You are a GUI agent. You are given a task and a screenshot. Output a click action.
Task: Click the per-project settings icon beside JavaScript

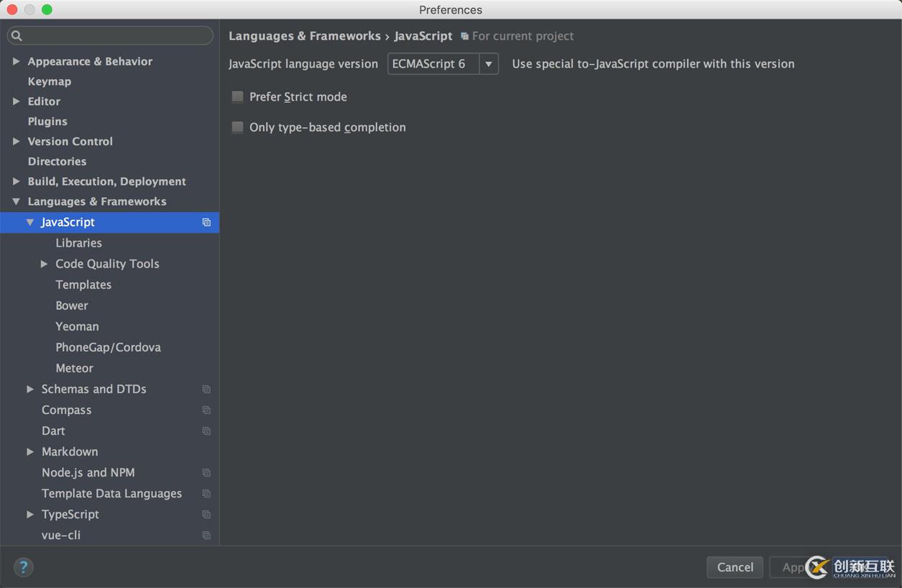pyautogui.click(x=206, y=222)
